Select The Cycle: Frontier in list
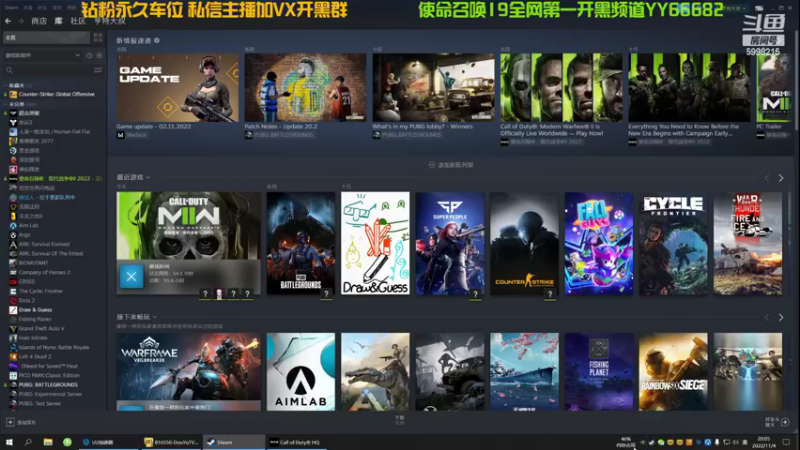Image resolution: width=800 pixels, height=450 pixels. [41, 291]
